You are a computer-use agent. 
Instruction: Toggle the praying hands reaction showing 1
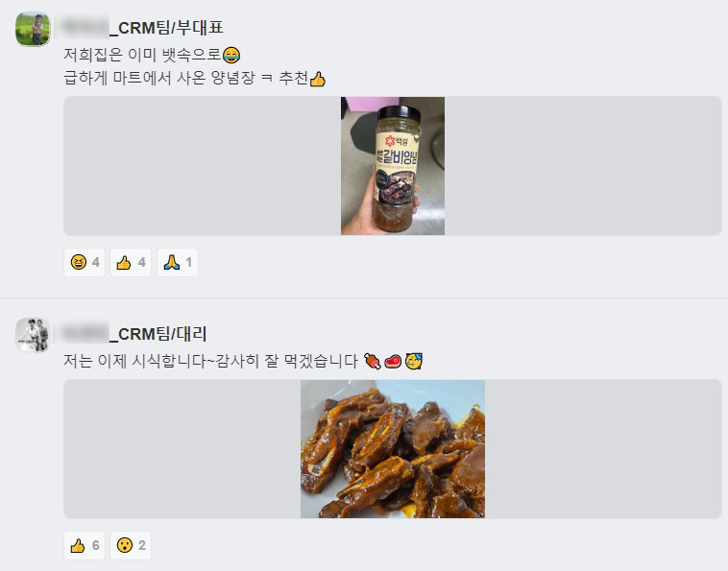(178, 263)
